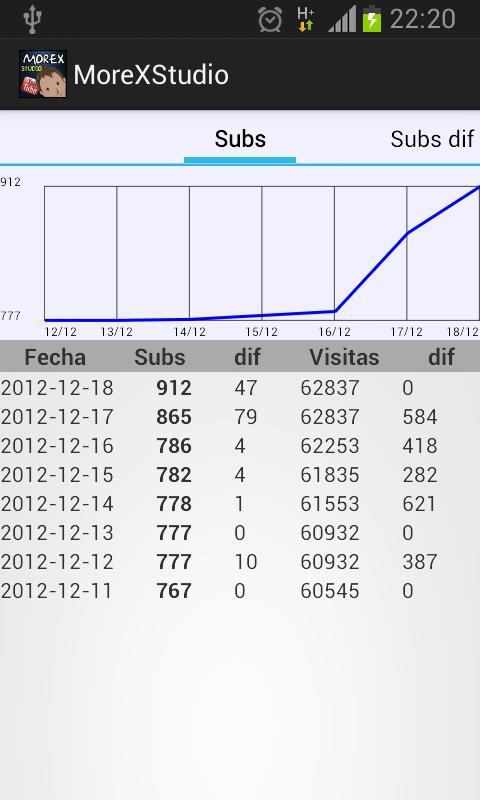480x800 pixels.
Task: Tap the alarm clock status icon
Action: (270, 20)
